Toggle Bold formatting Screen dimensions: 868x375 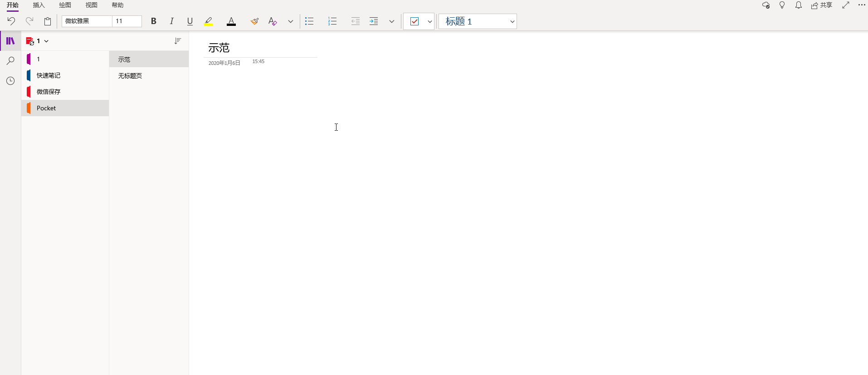pos(154,21)
